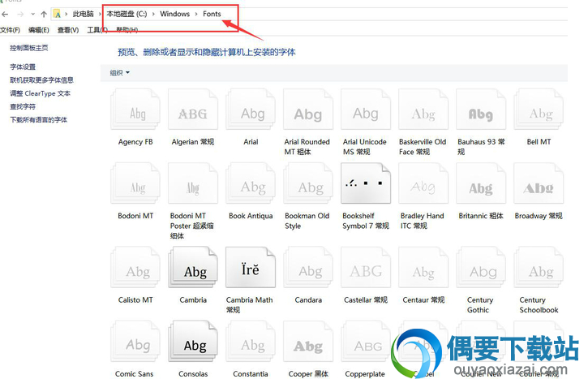The image size is (588, 379).
Task: Click 此电脑 in the address bar
Action: [83, 15]
